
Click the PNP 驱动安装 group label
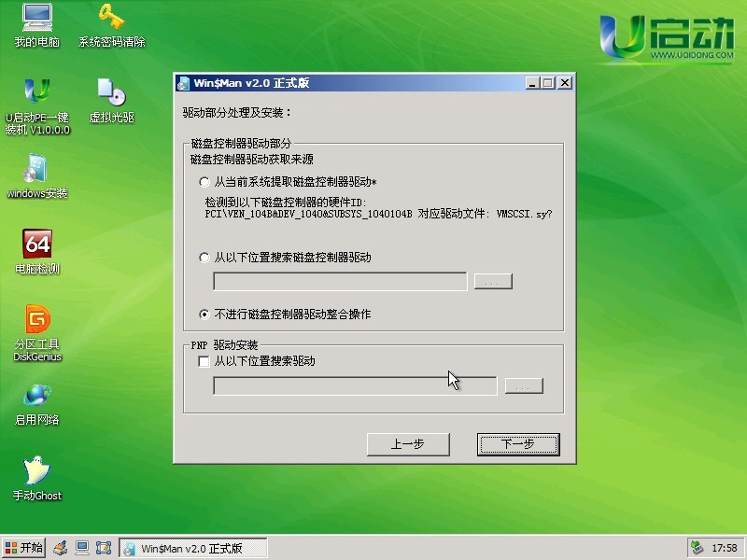(x=224, y=344)
